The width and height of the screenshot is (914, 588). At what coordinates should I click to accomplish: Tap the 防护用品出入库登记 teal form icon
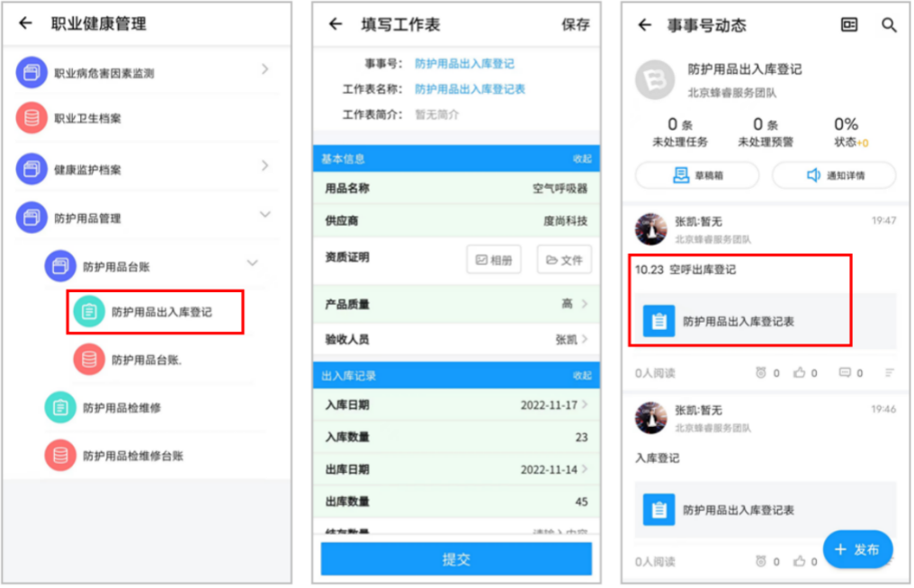tap(89, 312)
